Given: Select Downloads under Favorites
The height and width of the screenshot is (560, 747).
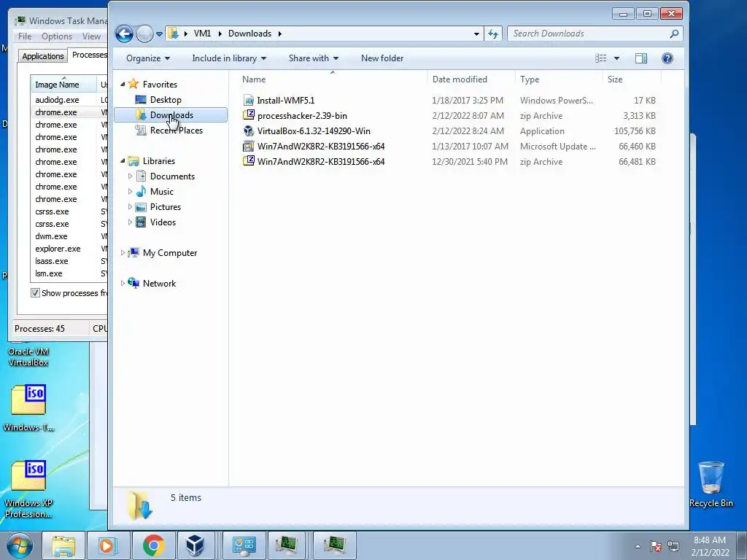Looking at the screenshot, I should (171, 114).
